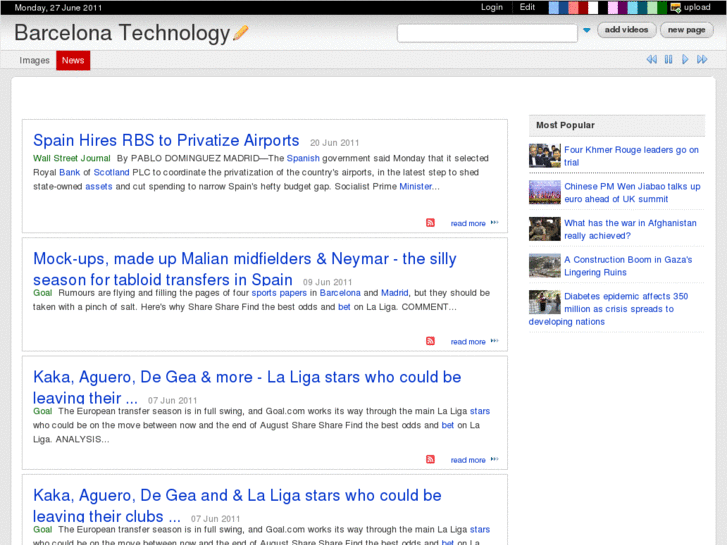Open the search box dropdown arrow
The height and width of the screenshot is (545, 727).
click(x=587, y=31)
